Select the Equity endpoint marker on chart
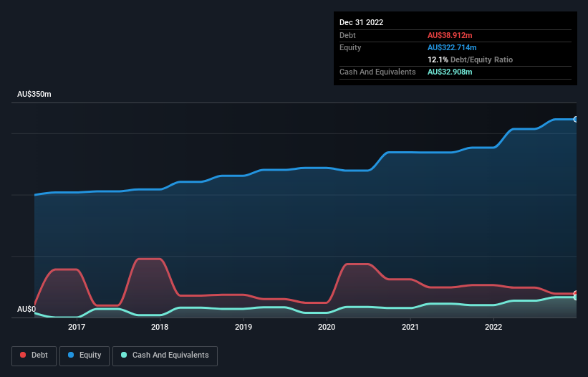The width and height of the screenshot is (588, 377). tap(576, 119)
